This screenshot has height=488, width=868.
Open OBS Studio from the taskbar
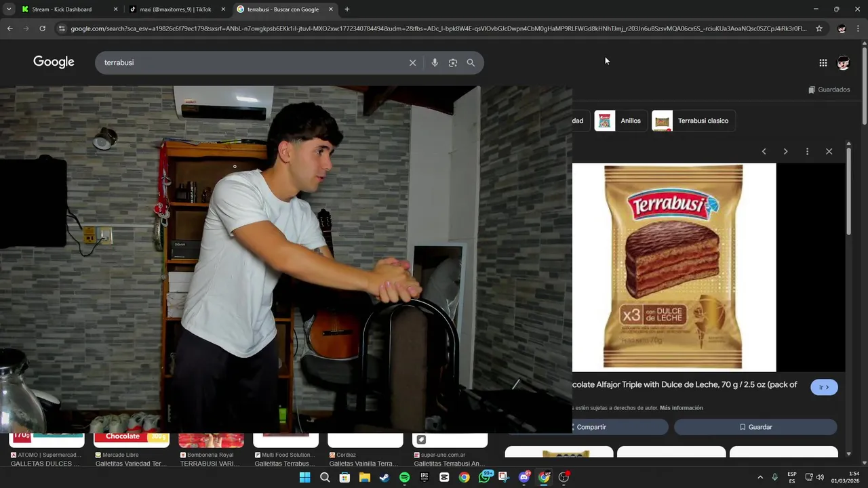(x=564, y=477)
